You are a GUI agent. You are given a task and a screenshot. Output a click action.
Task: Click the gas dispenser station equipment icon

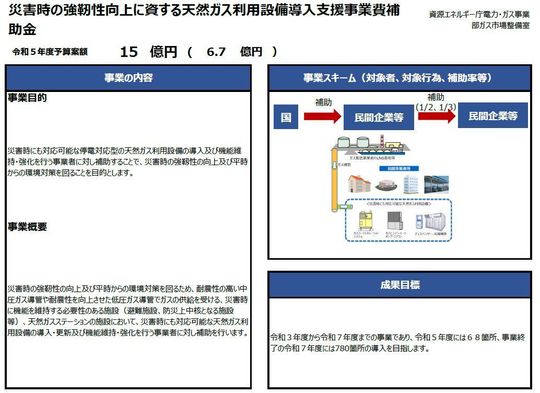[430, 222]
